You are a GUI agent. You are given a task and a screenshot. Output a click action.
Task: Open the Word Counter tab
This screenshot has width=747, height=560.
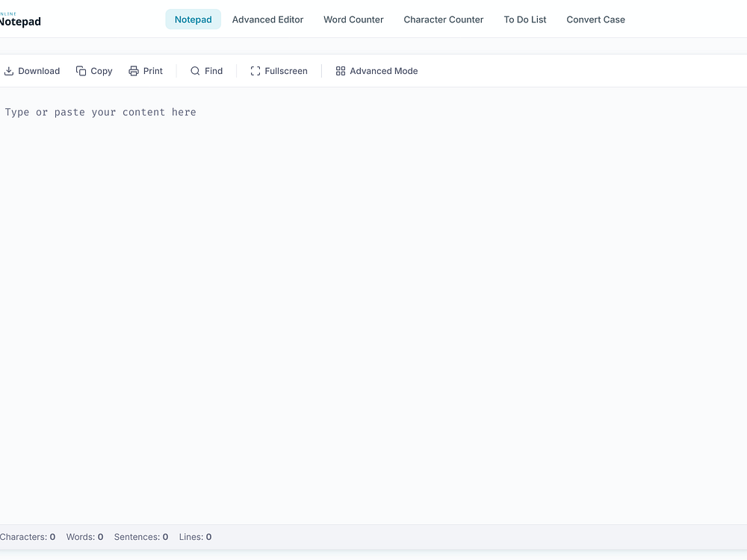353,19
